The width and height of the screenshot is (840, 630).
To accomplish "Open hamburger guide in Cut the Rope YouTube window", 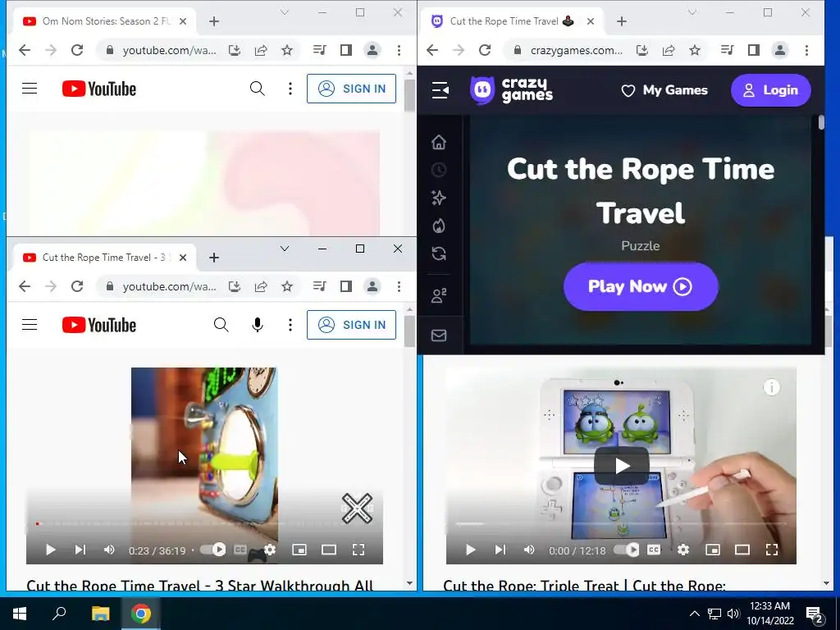I will pos(30,325).
